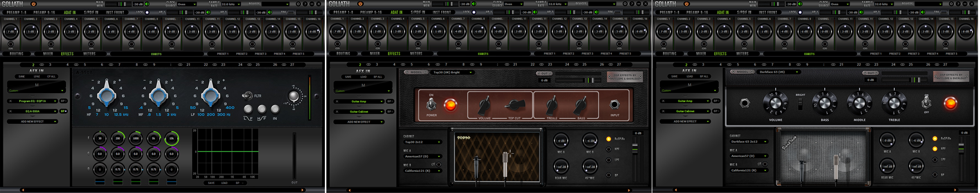Select ReSPiRe option in Top30 window

(609, 139)
